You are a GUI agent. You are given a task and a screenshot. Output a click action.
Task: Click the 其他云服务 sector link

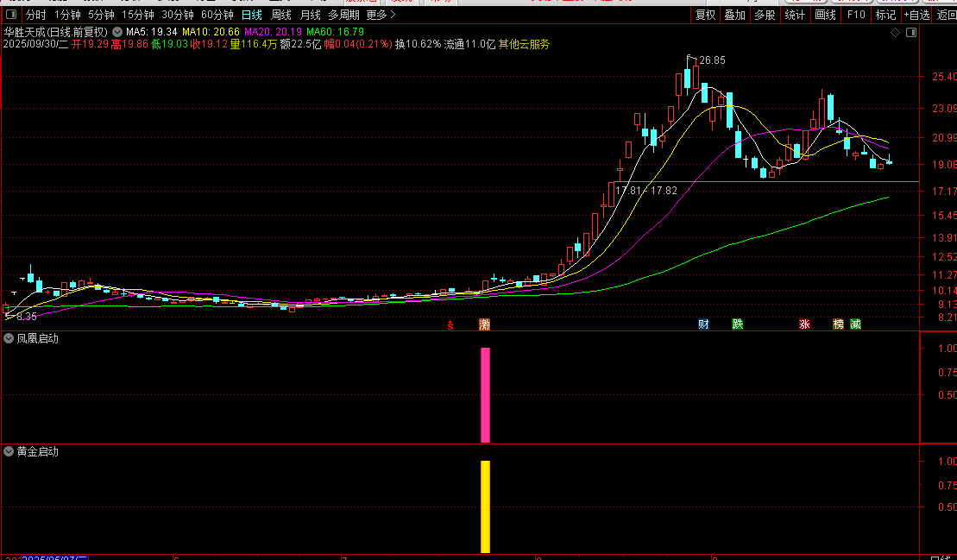(x=524, y=44)
